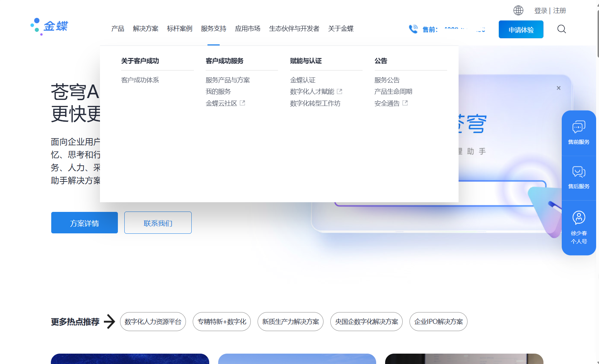Open 我的服务 link
Viewport: 599px width, 364px height.
click(x=218, y=92)
